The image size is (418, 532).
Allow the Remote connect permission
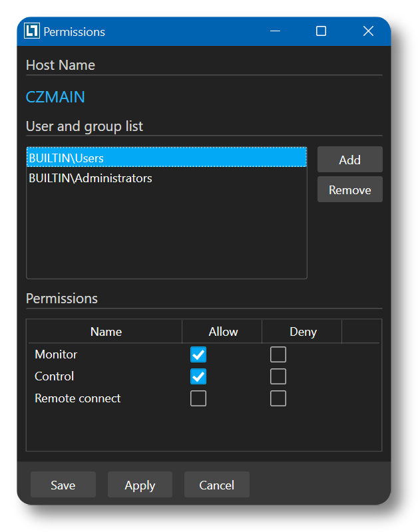click(x=198, y=398)
